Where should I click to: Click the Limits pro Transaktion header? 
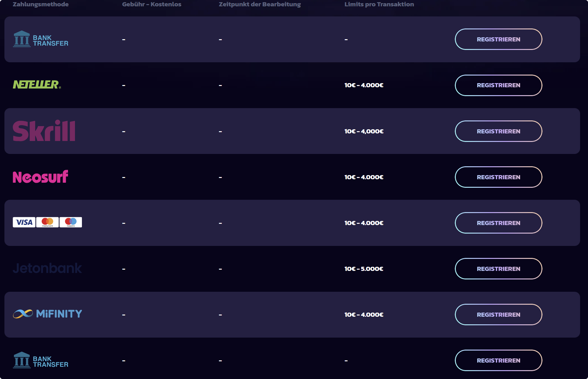[x=379, y=4]
